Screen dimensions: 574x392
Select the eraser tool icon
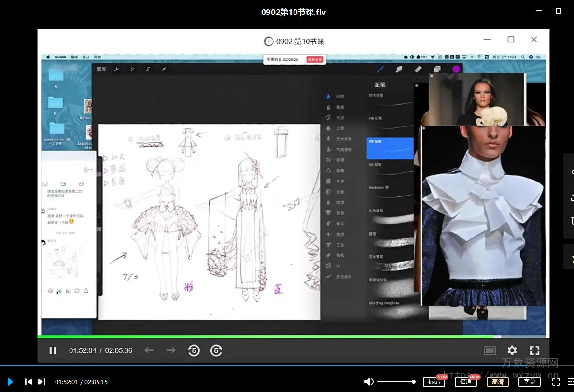418,69
